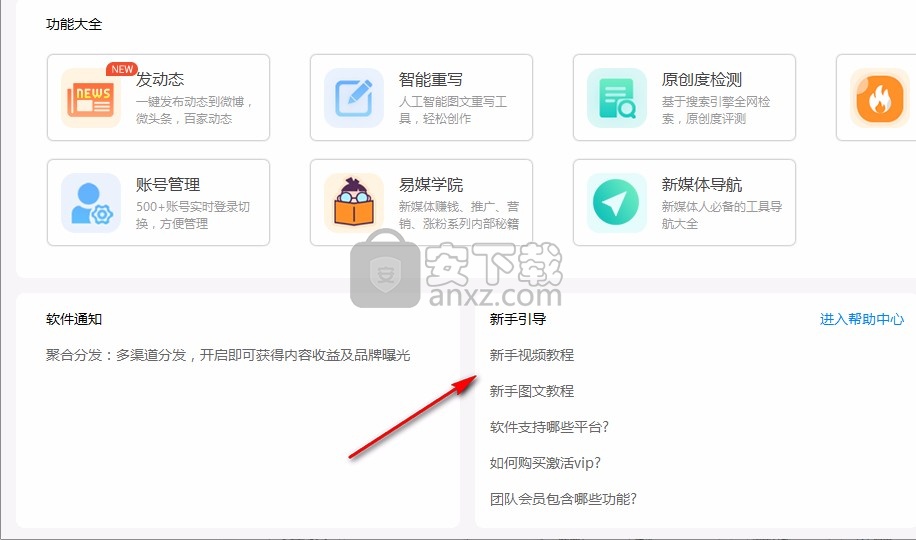
Task: Open the 账号管理 card title
Action: pos(168,185)
